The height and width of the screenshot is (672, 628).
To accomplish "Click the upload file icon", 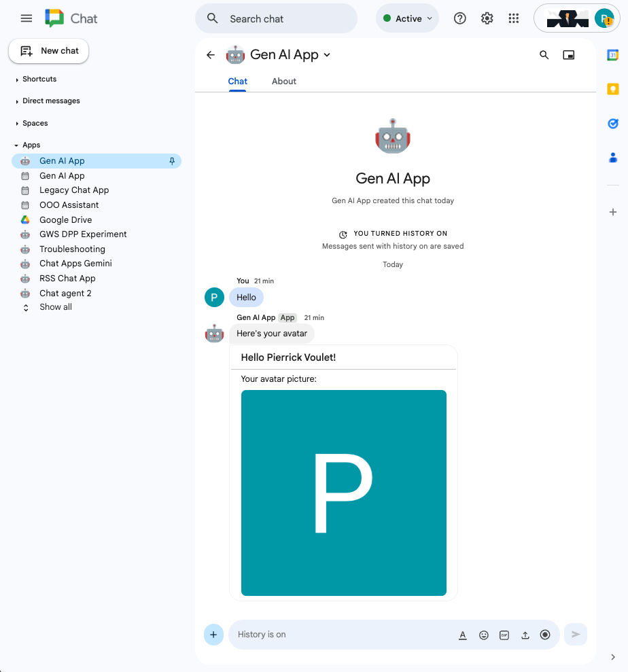I will pyautogui.click(x=525, y=635).
